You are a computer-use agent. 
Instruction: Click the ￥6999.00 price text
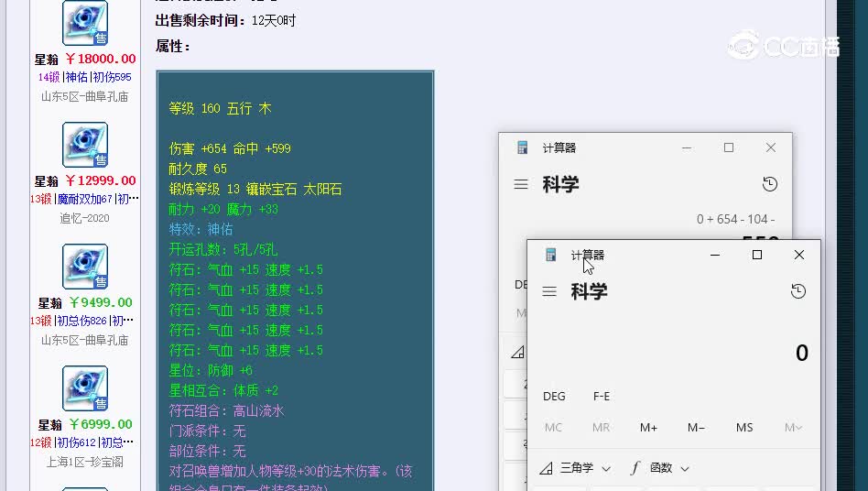[100, 424]
